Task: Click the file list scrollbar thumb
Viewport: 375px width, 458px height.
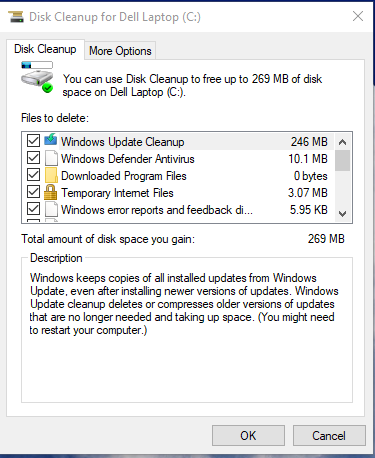Action: 342,160
